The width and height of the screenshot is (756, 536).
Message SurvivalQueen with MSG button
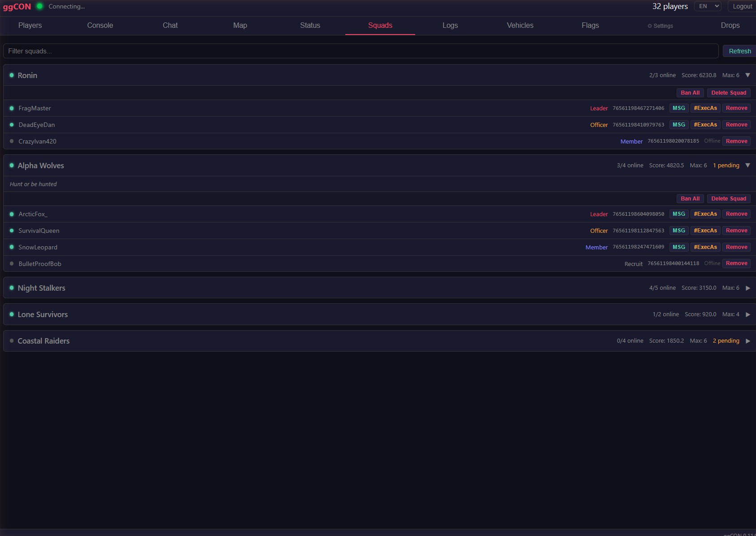(x=679, y=231)
